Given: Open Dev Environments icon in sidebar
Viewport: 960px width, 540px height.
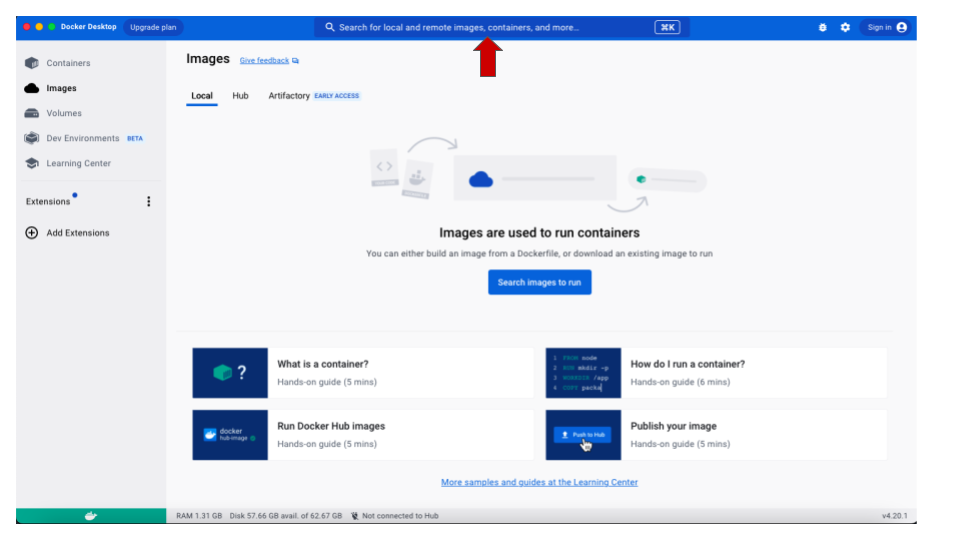Looking at the screenshot, I should click(32, 138).
